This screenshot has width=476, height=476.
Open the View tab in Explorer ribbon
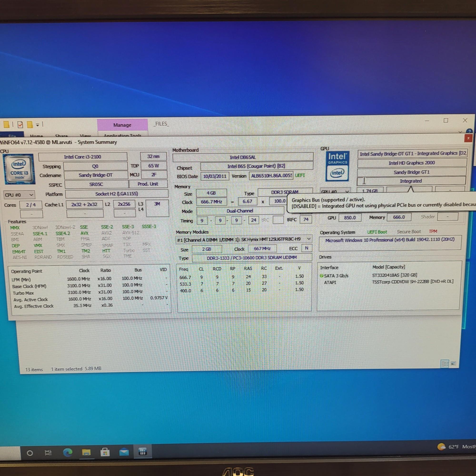[x=85, y=135]
